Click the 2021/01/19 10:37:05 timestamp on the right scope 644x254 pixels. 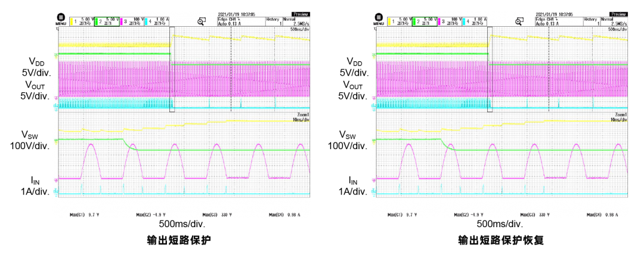pos(553,14)
